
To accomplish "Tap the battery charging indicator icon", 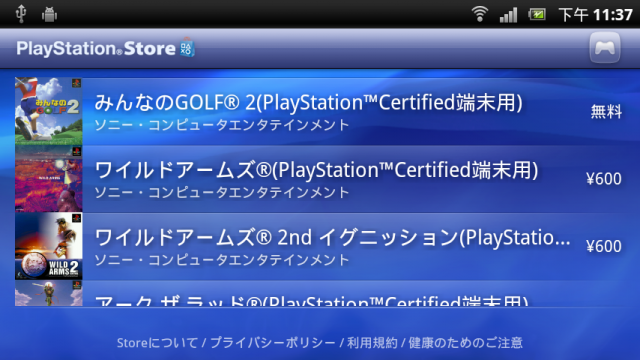I will [537, 15].
